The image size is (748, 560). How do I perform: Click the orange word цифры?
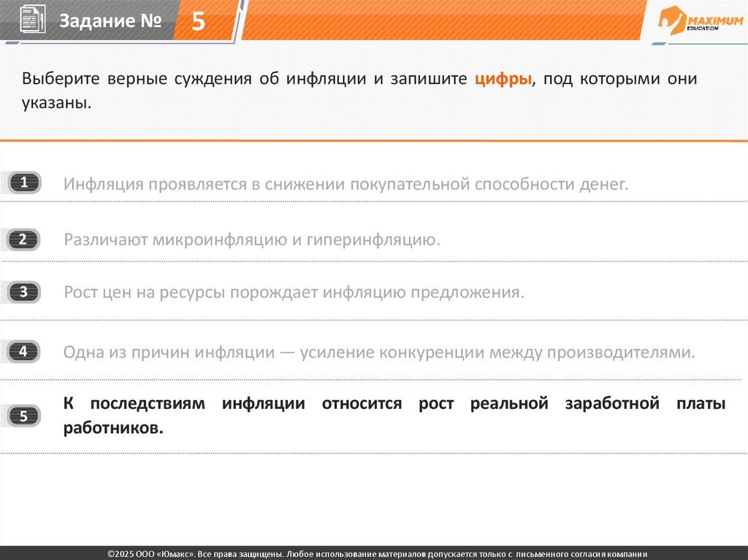(x=503, y=79)
